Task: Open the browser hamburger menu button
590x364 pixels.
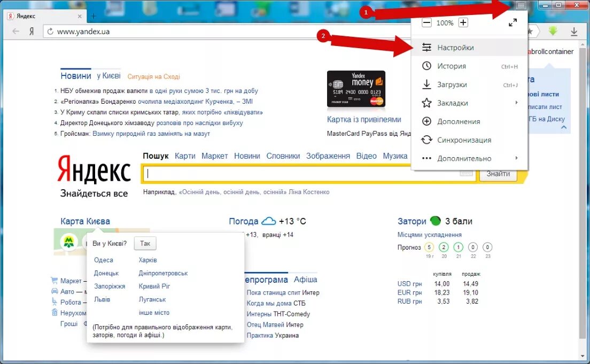Action: (521, 5)
